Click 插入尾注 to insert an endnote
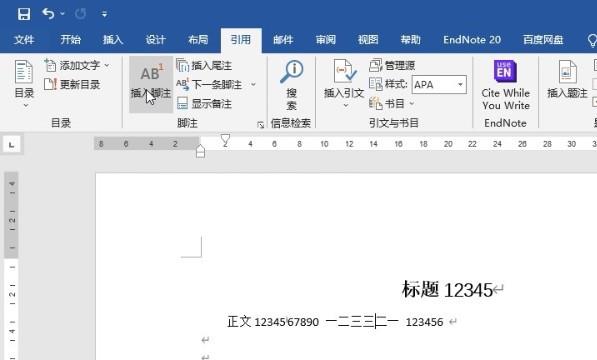 point(204,65)
